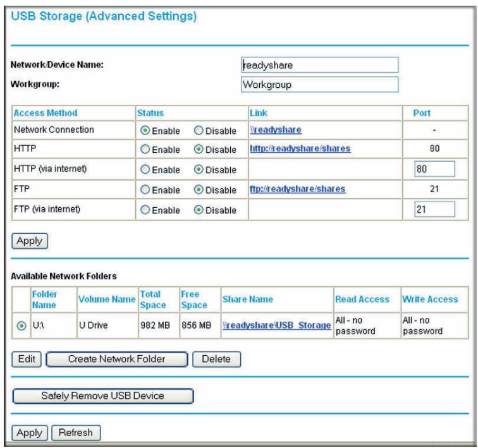Open the \\readyshare network link

(x=276, y=130)
